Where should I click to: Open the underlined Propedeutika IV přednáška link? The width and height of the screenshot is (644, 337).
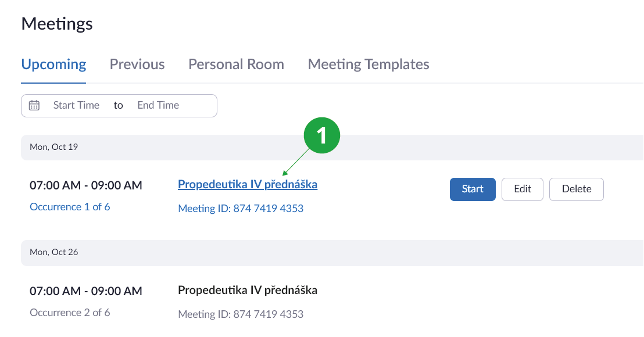[248, 185]
